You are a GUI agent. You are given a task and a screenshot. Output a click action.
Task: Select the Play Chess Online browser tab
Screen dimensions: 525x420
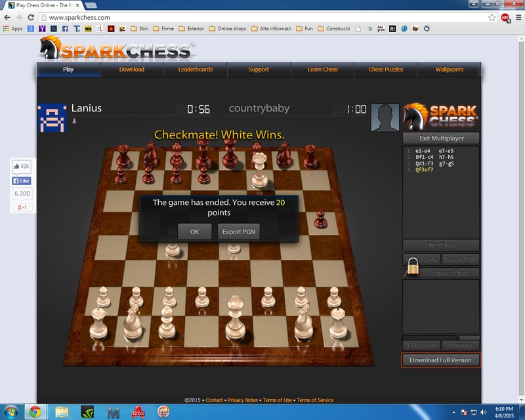coord(43,5)
